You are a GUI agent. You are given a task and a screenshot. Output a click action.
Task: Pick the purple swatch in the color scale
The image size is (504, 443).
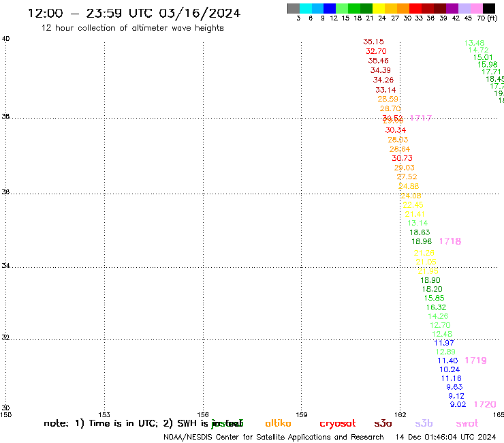pos(452,8)
